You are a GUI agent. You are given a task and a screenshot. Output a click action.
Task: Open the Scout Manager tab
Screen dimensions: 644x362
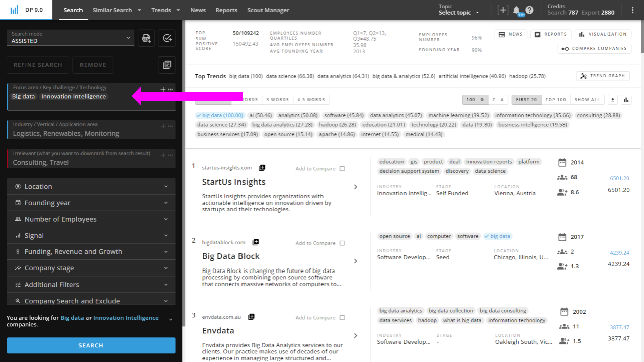pos(268,10)
